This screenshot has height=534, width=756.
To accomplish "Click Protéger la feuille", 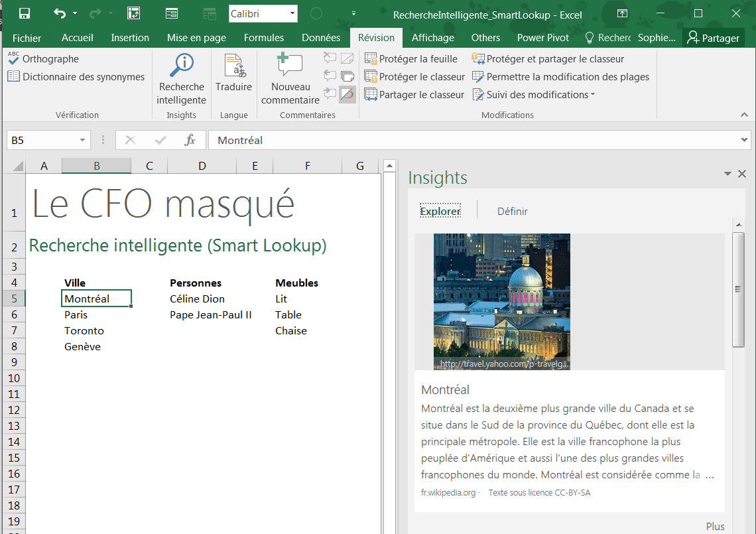I will [x=411, y=59].
